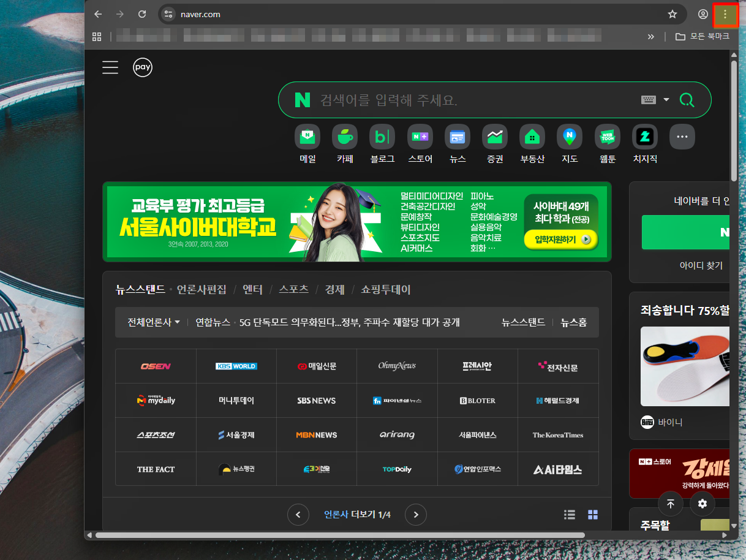
Task: Show hidden bookmarks with double chevron
Action: [x=651, y=37]
